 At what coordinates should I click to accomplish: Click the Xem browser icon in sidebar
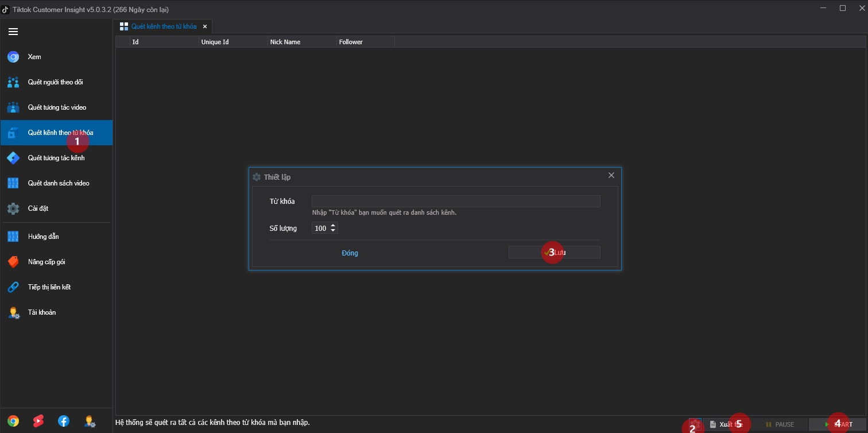[13, 57]
